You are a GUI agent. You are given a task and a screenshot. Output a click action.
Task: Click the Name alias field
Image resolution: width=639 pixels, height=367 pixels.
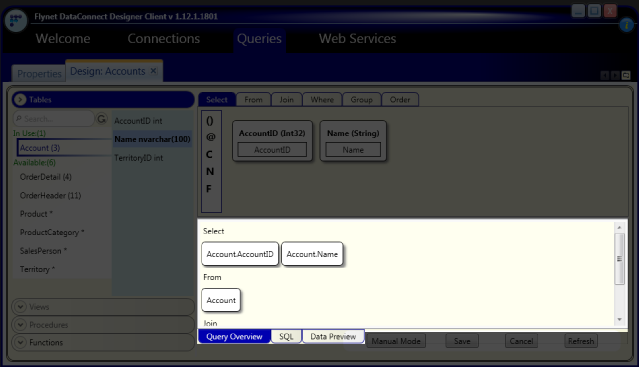[353, 150]
